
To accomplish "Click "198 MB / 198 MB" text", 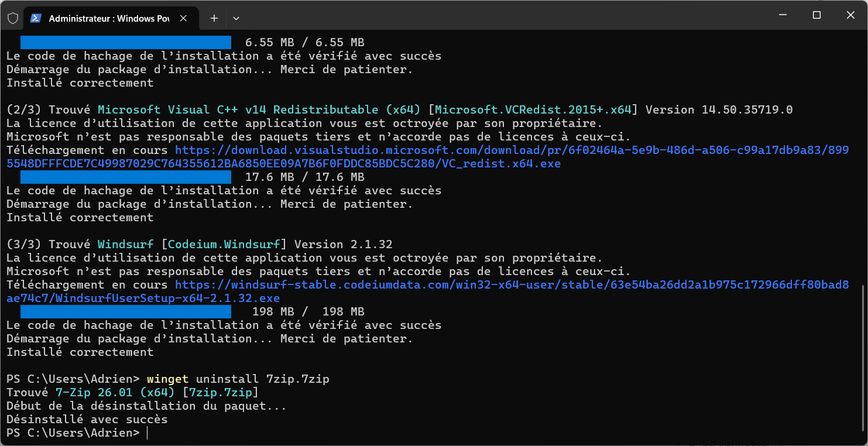I will tap(308, 311).
